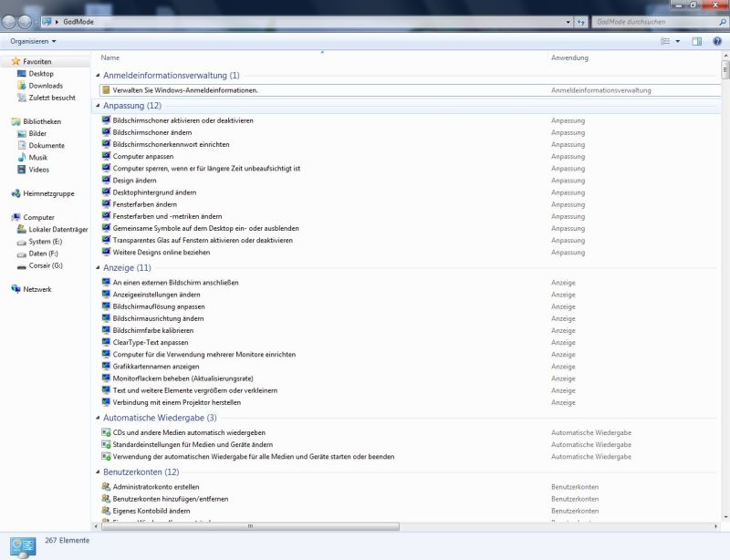This screenshot has width=730, height=560.
Task: Click the Forward navigation arrow button
Action: click(x=25, y=21)
